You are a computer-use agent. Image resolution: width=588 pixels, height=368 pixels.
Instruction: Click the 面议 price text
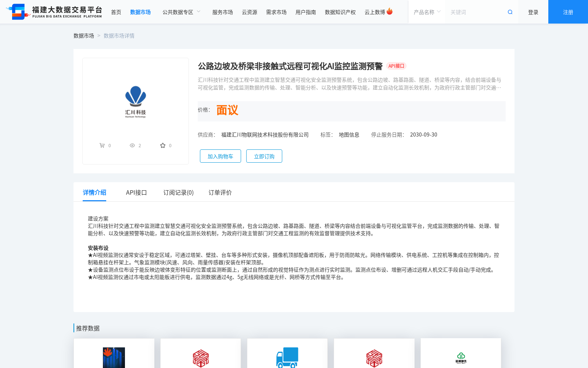(227, 110)
